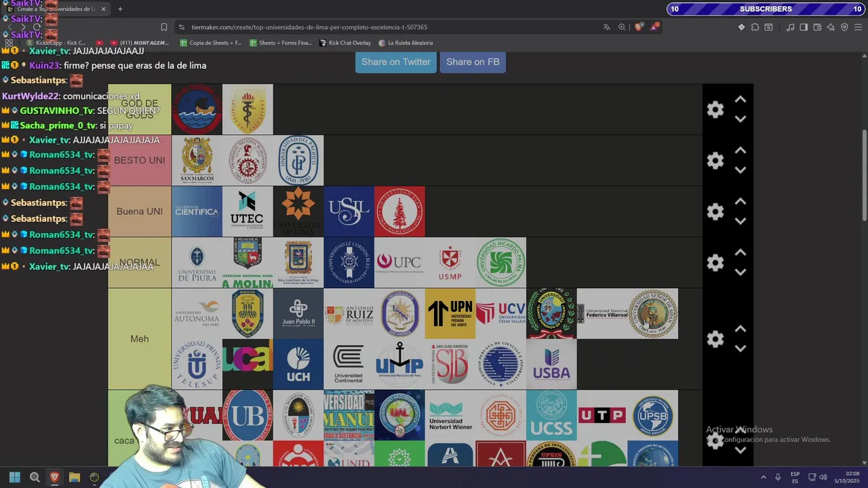Select the yellow-green GOD DE GODS tier label
868x488 pixels.
tap(140, 109)
